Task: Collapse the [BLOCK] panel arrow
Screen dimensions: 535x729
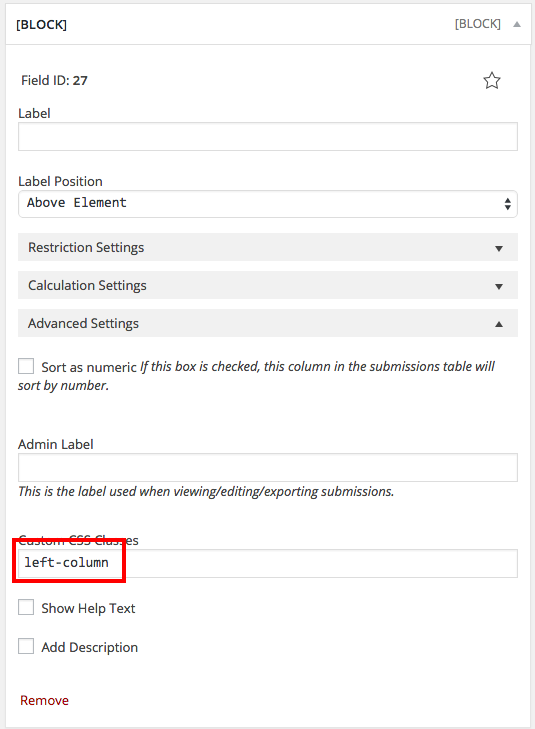Action: 517,24
